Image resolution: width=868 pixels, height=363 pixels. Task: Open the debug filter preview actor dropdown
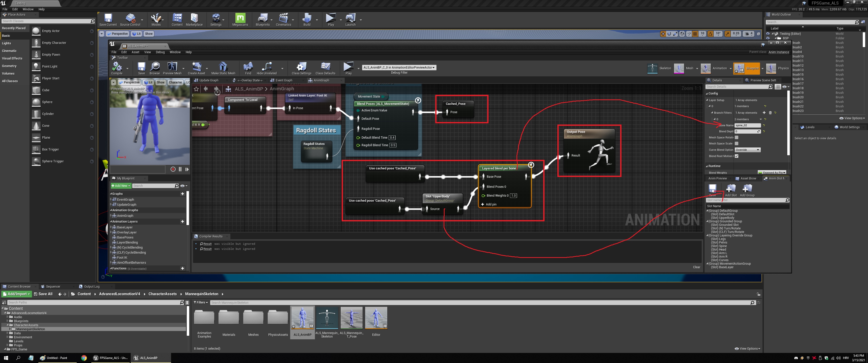(x=399, y=67)
